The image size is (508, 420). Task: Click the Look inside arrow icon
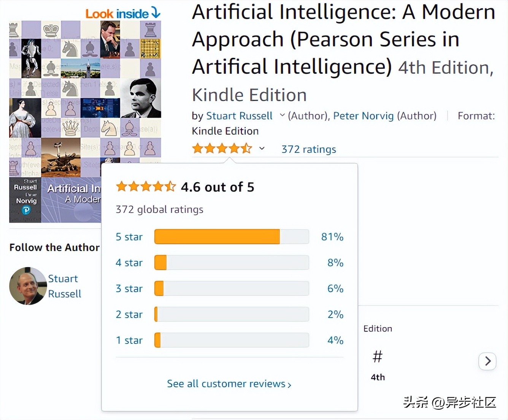(156, 13)
